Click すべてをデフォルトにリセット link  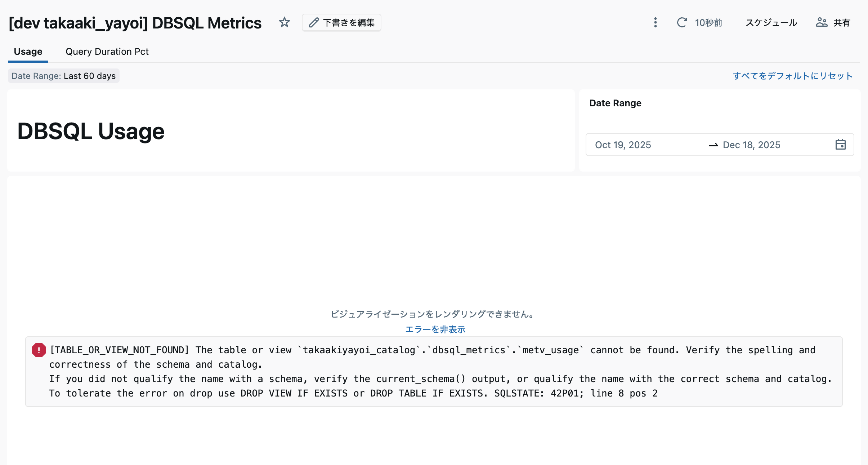tap(792, 76)
